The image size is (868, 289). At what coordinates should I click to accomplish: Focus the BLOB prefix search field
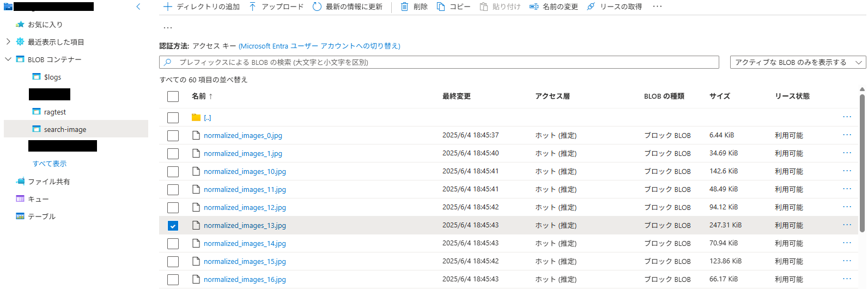(439, 62)
